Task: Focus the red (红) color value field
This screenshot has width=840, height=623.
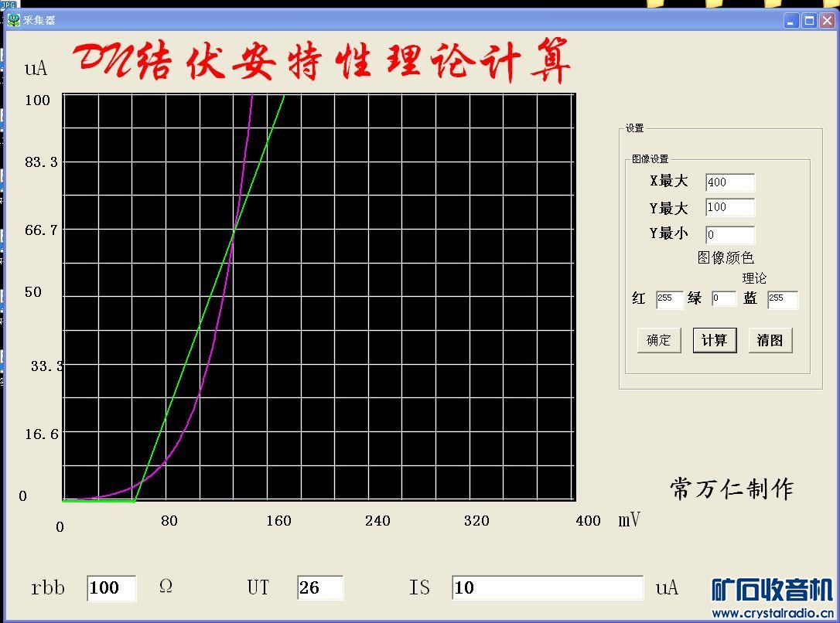Action: click(670, 300)
